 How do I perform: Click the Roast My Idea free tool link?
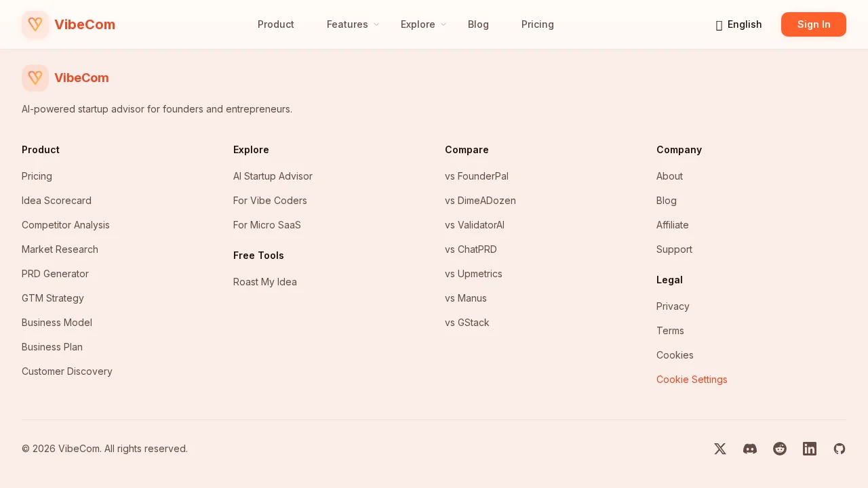265,282
